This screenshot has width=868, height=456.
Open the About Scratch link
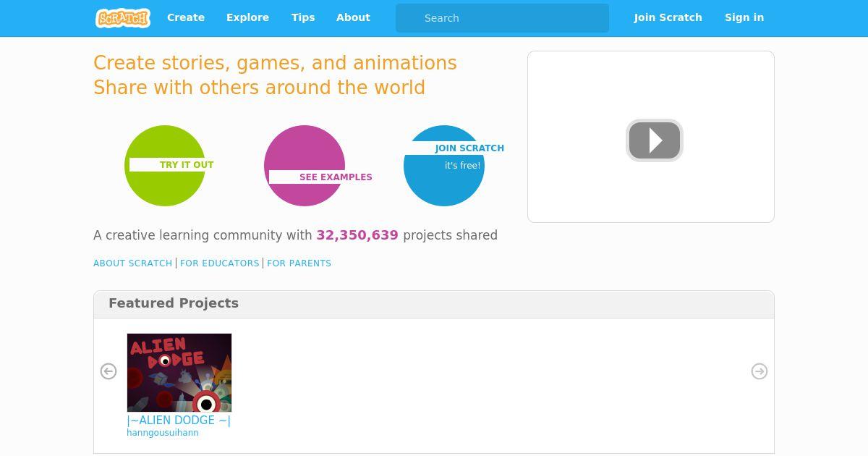[x=133, y=263]
